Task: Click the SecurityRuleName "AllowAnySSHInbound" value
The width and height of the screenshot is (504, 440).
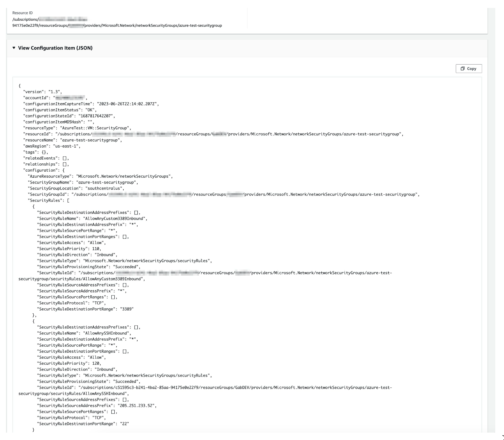Action: click(x=107, y=333)
